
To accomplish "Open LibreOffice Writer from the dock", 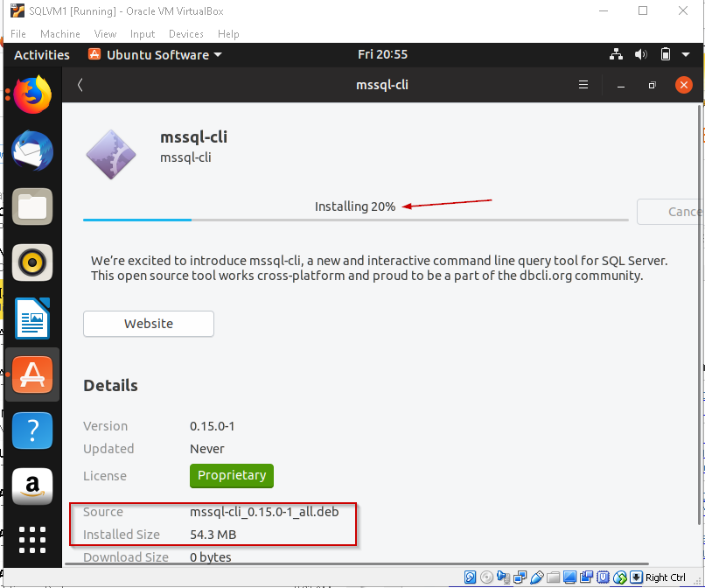I will click(x=32, y=318).
